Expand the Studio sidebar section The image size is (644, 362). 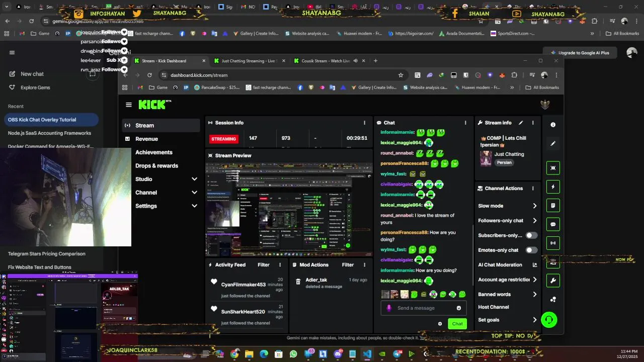tap(194, 179)
